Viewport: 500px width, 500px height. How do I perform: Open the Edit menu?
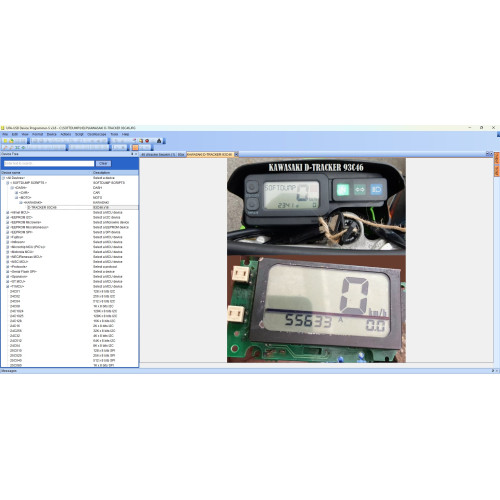click(15, 134)
